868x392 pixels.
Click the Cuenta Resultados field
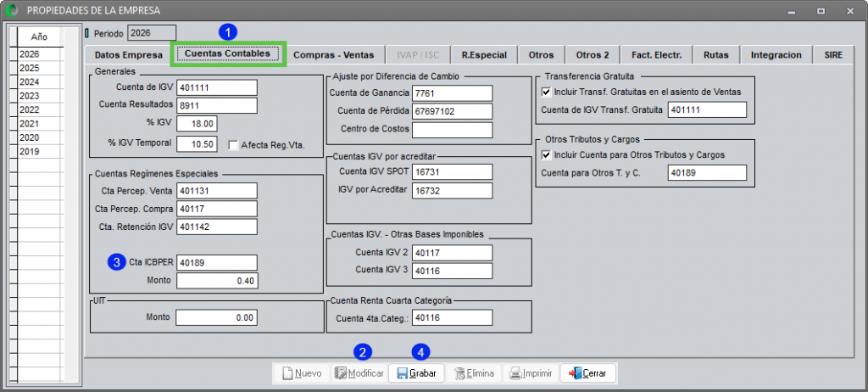216,105
